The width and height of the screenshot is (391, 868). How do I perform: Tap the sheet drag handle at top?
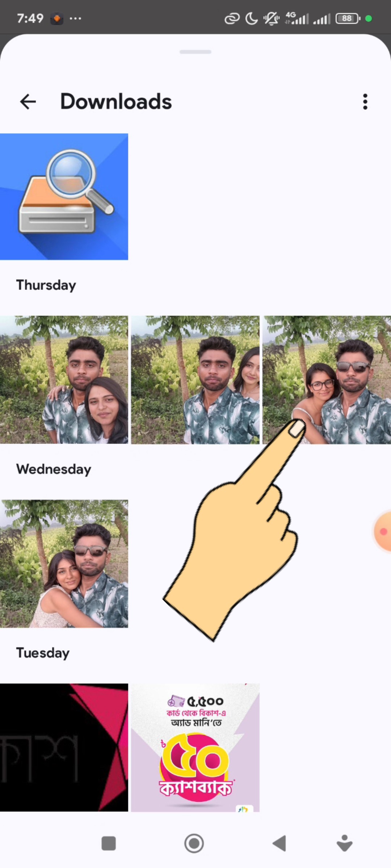click(195, 52)
